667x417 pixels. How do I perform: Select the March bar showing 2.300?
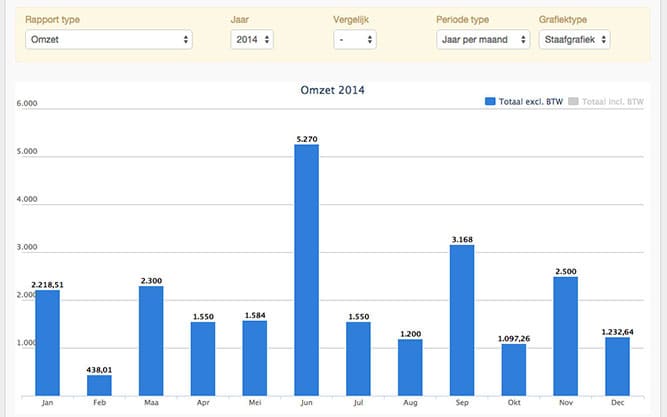pos(151,340)
